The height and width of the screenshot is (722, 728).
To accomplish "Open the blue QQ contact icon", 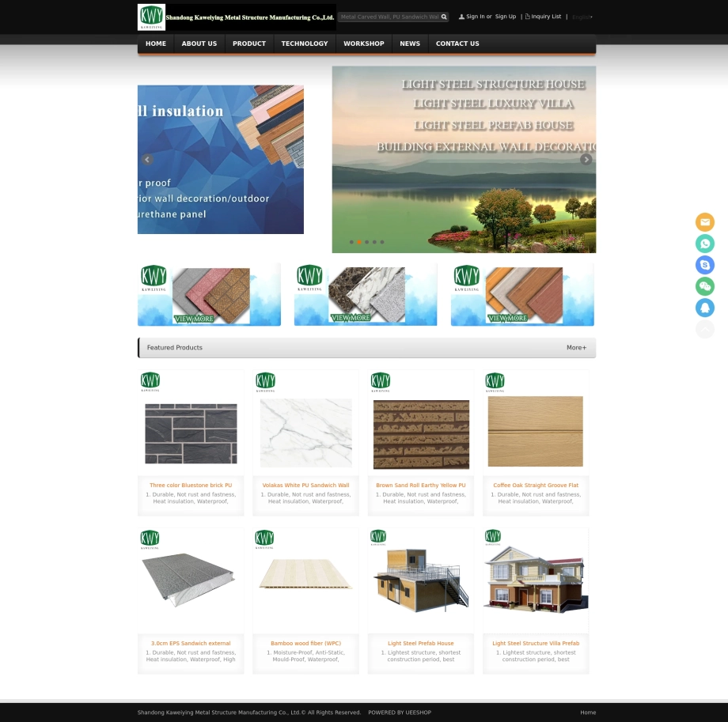I will click(x=704, y=308).
